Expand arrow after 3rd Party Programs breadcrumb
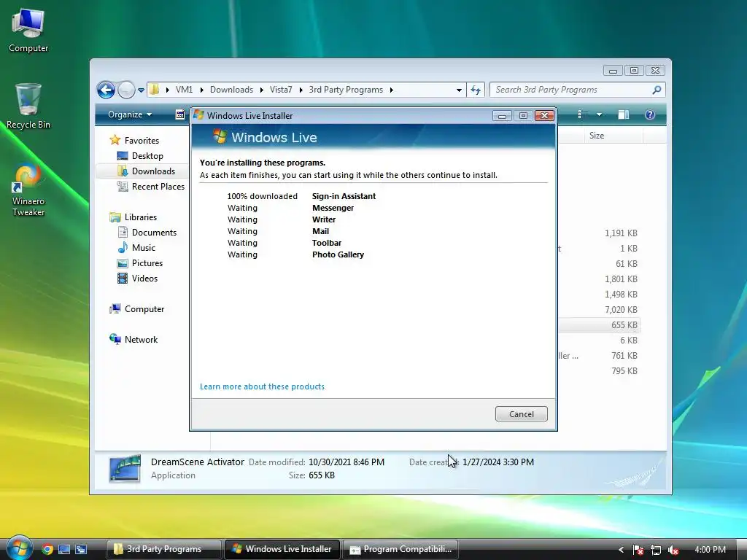 point(392,90)
